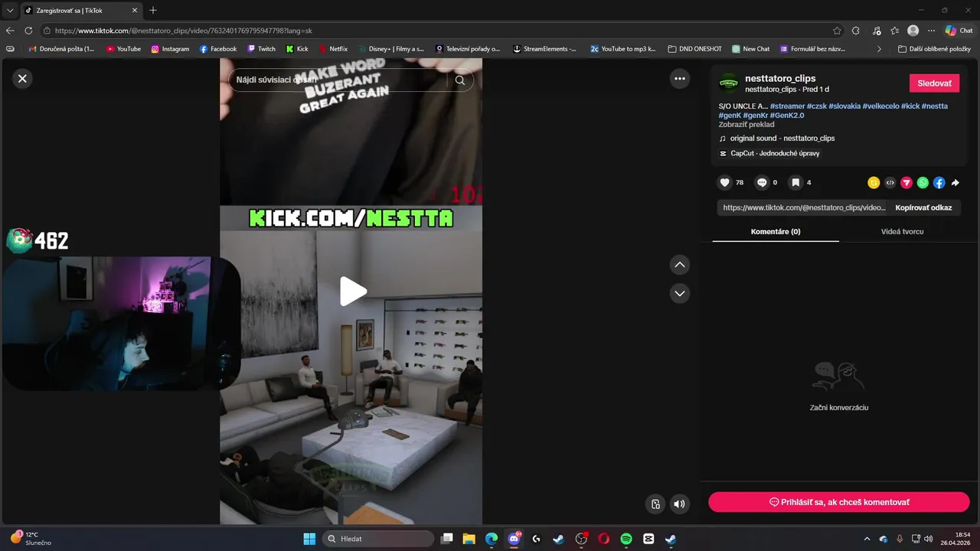Open #slovakia hashtag
The height and width of the screenshot is (551, 980).
(x=844, y=106)
